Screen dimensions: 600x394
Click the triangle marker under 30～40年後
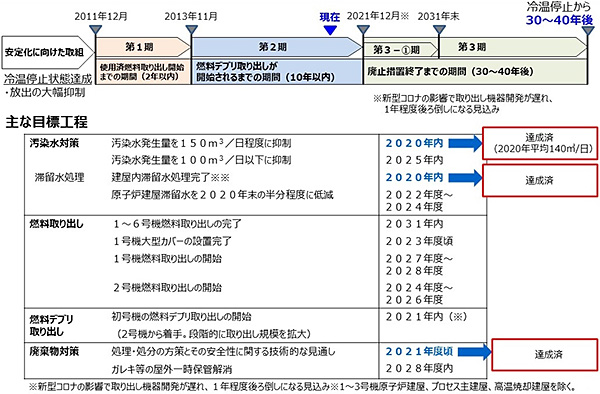(588, 30)
